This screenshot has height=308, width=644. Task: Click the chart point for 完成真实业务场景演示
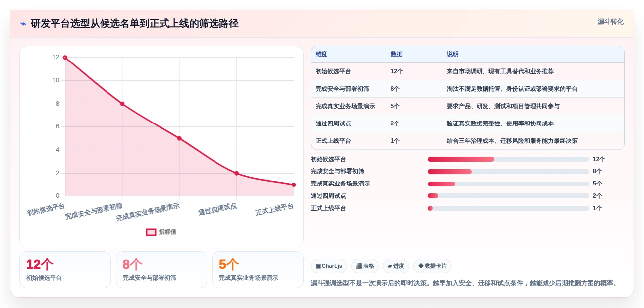[179, 138]
